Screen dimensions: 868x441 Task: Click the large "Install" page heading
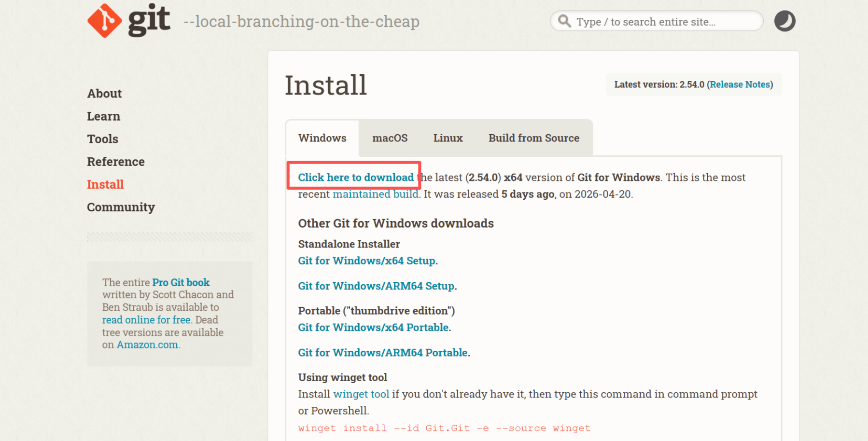click(326, 85)
